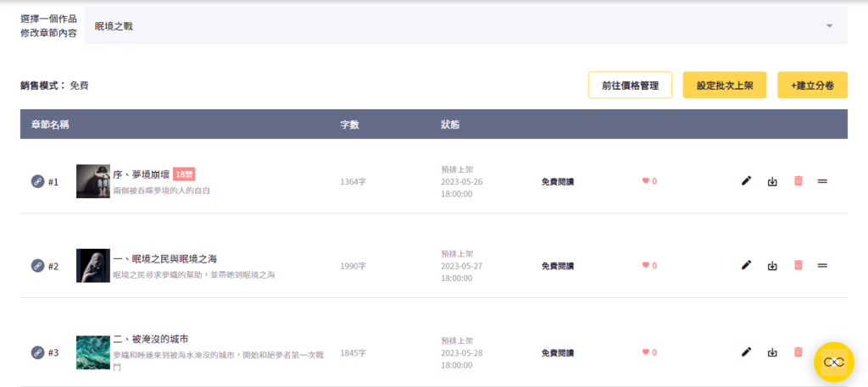
Task: Click the 章節名稱 column header
Action: pyautogui.click(x=50, y=124)
